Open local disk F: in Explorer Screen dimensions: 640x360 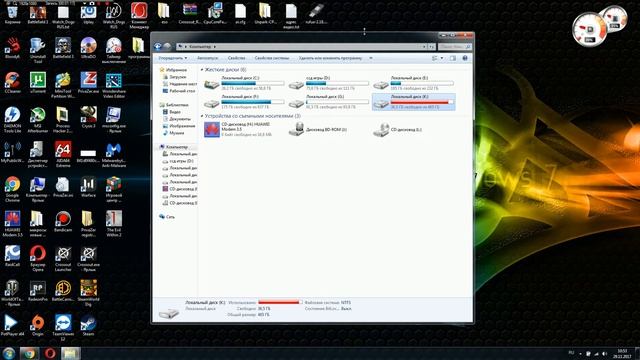pyautogui.click(x=244, y=102)
